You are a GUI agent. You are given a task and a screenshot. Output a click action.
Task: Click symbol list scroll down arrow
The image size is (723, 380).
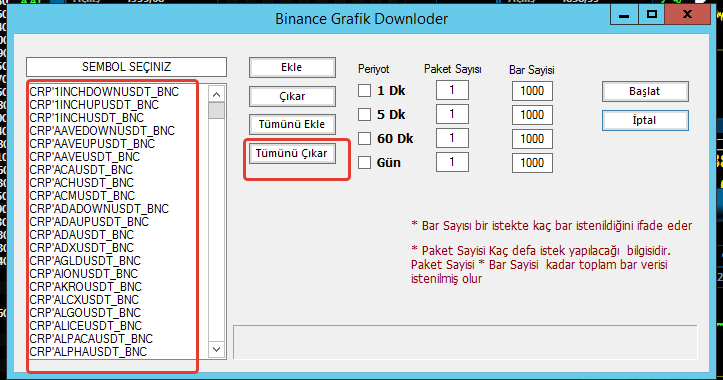coord(216,350)
